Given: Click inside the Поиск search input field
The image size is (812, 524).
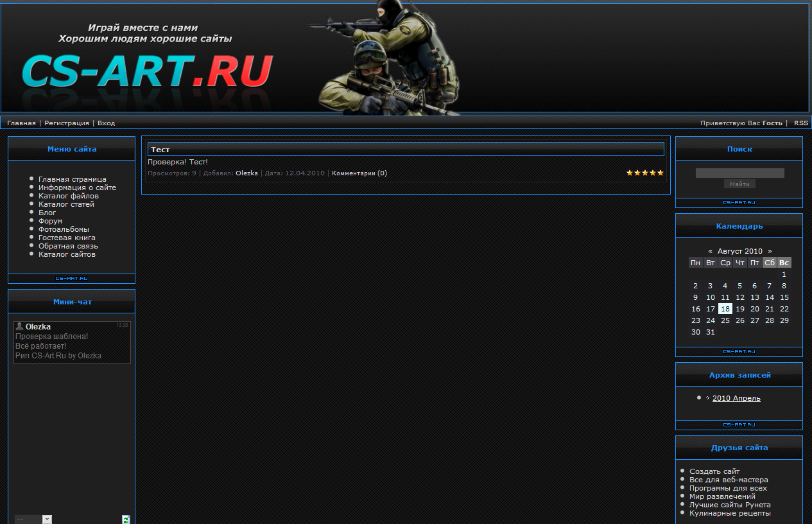Looking at the screenshot, I should point(739,172).
